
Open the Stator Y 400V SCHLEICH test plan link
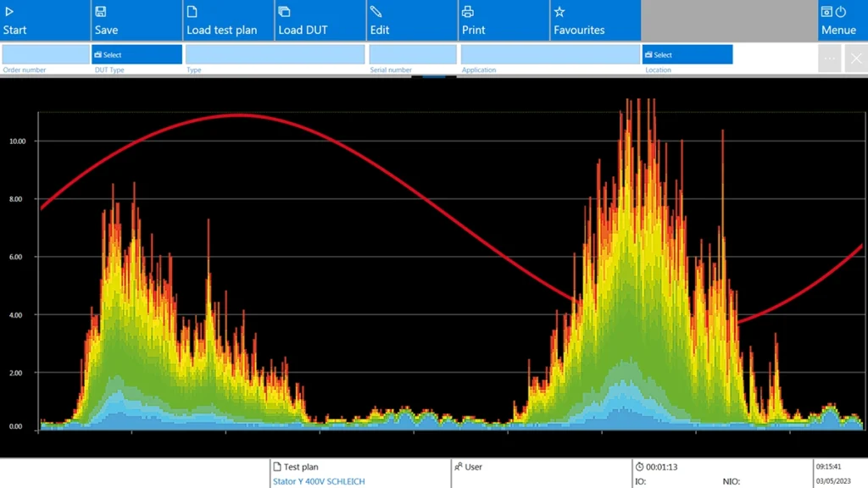(x=319, y=481)
